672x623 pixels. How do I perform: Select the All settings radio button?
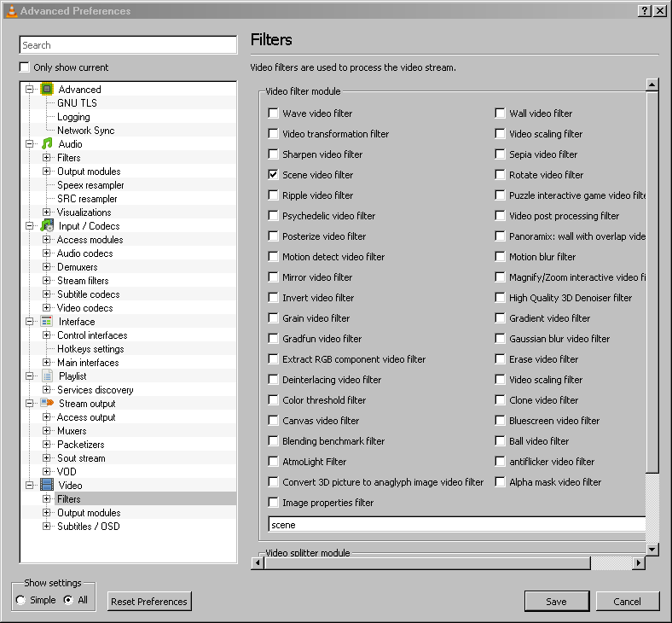(x=68, y=600)
